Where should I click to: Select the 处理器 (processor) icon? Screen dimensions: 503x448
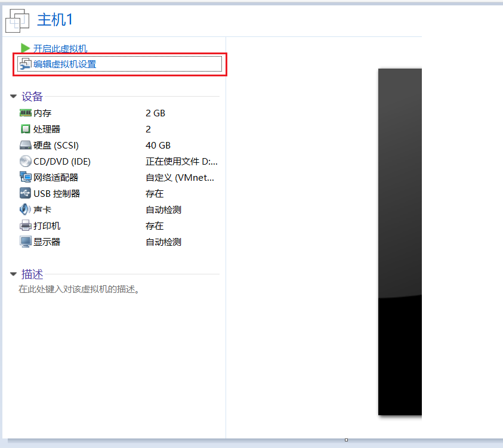(x=26, y=129)
